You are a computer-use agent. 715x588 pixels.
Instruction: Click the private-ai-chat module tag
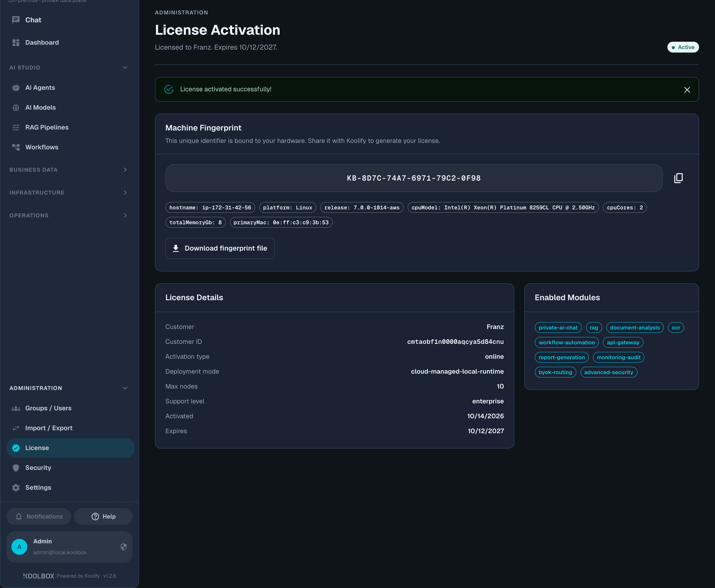coord(558,327)
